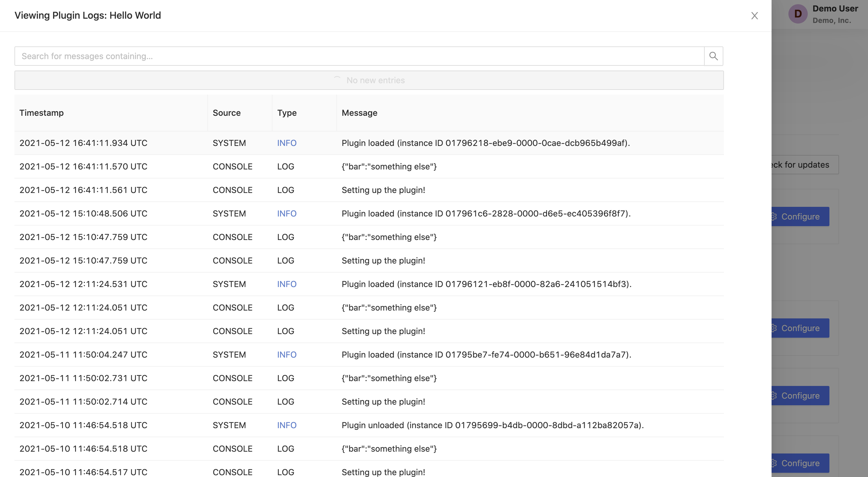Screen dimensions: 868x477
Task: Select timestamp 2021-05-12 15:10:48.506 UTC
Action: (83, 213)
